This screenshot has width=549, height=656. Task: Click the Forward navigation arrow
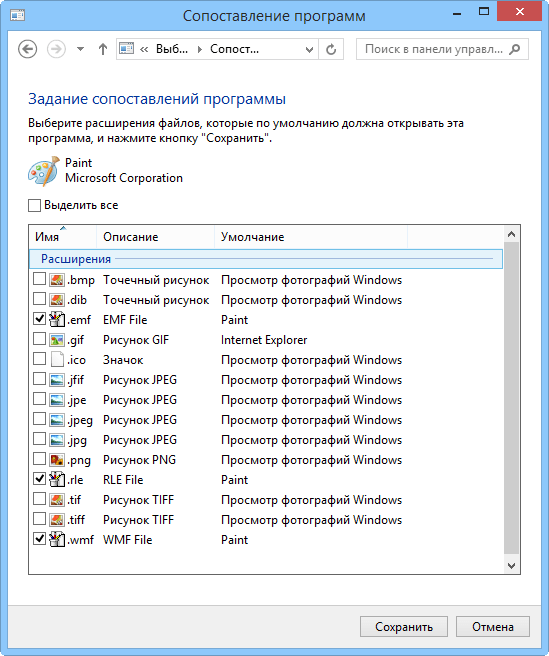56,49
